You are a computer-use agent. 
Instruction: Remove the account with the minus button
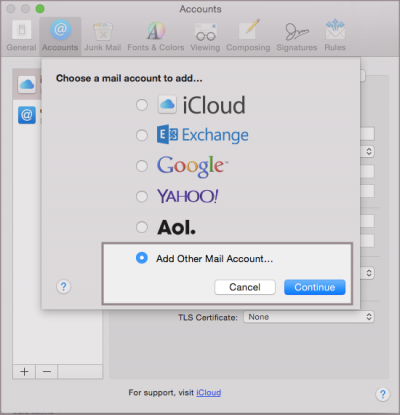[47, 372]
